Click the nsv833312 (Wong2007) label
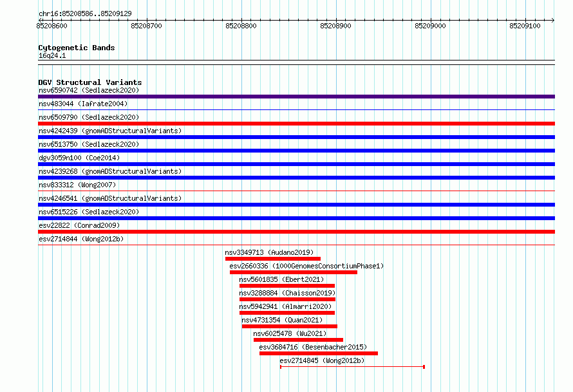Screen dimensions: 573x392 coord(77,185)
